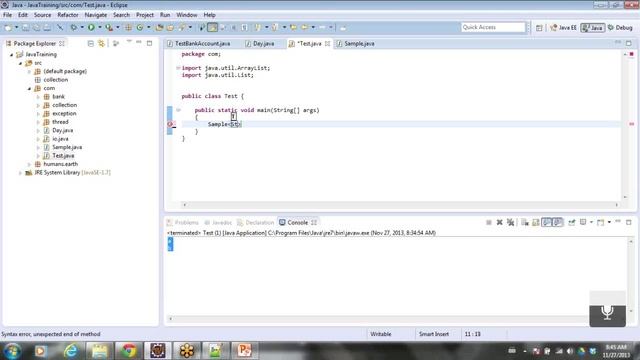
Task: Expand the default package node
Action: coord(29,71)
